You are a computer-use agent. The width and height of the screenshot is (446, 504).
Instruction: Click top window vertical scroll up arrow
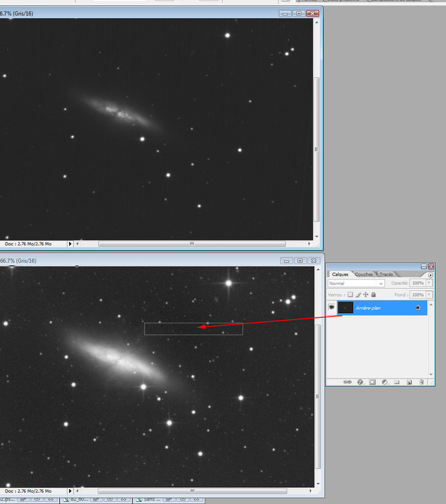coord(317,22)
